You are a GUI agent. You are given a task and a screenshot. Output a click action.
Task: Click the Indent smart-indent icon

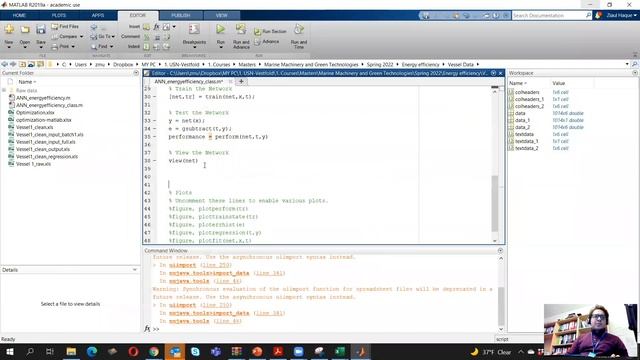coord(147,47)
